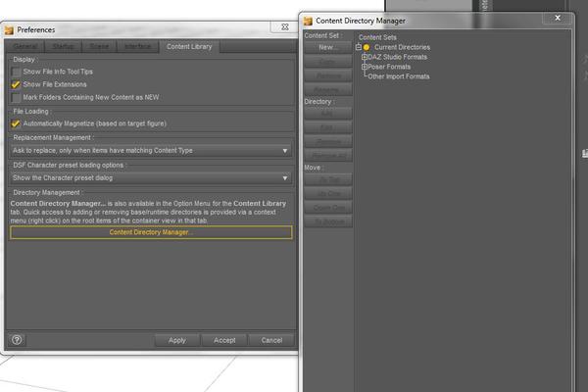
Task: Switch to the Scene tab
Action: click(99, 46)
